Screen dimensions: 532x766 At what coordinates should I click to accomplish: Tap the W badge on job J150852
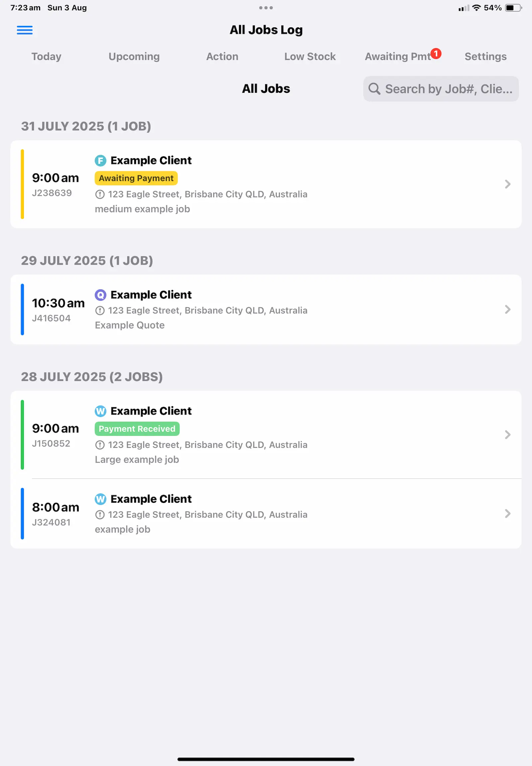click(100, 411)
